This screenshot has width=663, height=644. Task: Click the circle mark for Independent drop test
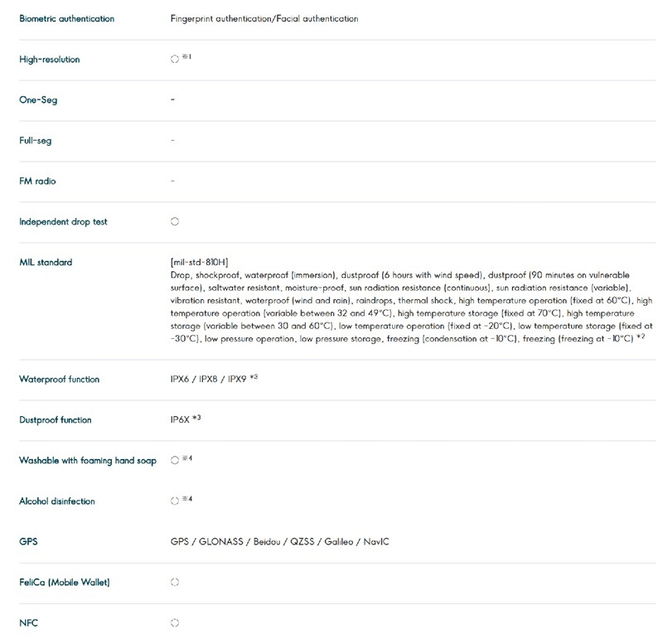point(175,222)
